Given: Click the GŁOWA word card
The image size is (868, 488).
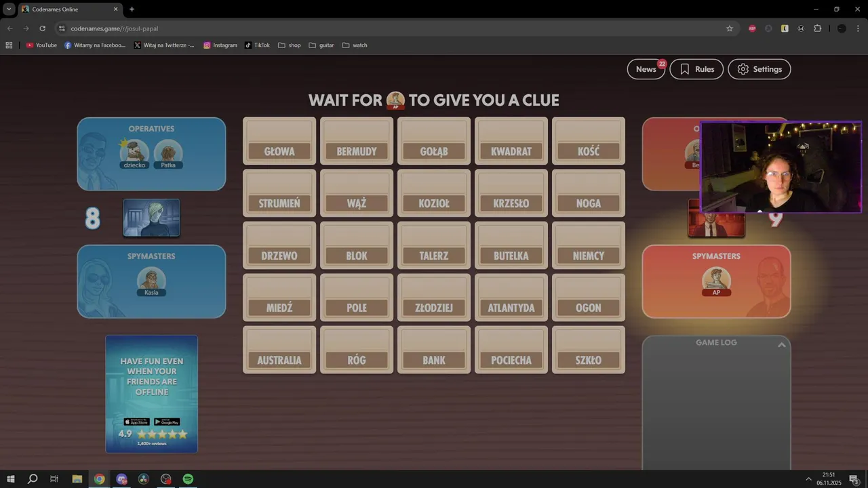Looking at the screenshot, I should coord(279,141).
